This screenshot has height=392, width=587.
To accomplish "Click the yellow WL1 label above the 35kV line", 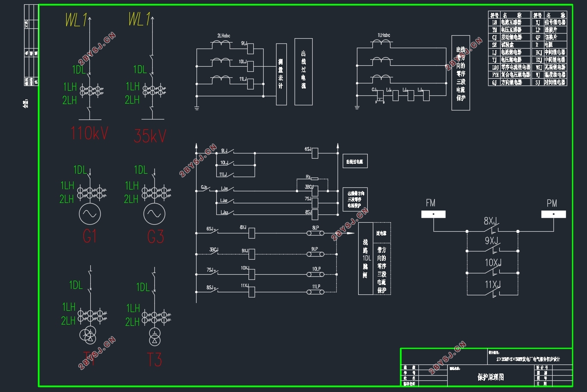I will [139, 19].
